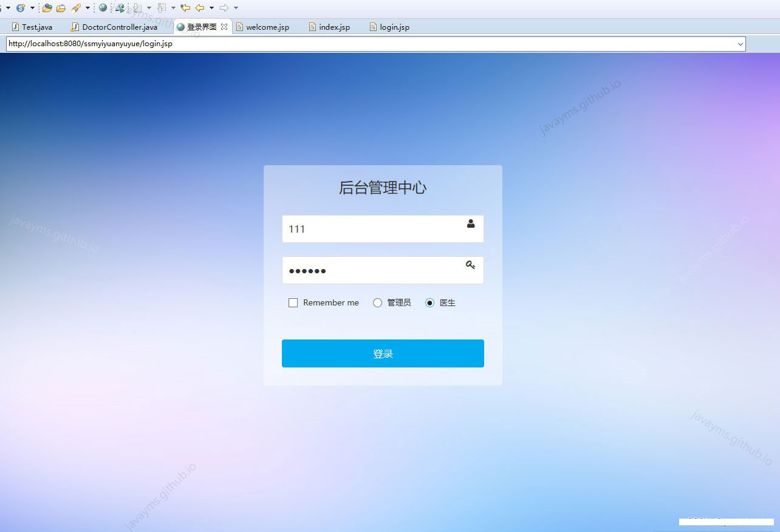The image size is (780, 532).
Task: Open the address bar dropdown arrow
Action: pyautogui.click(x=740, y=43)
